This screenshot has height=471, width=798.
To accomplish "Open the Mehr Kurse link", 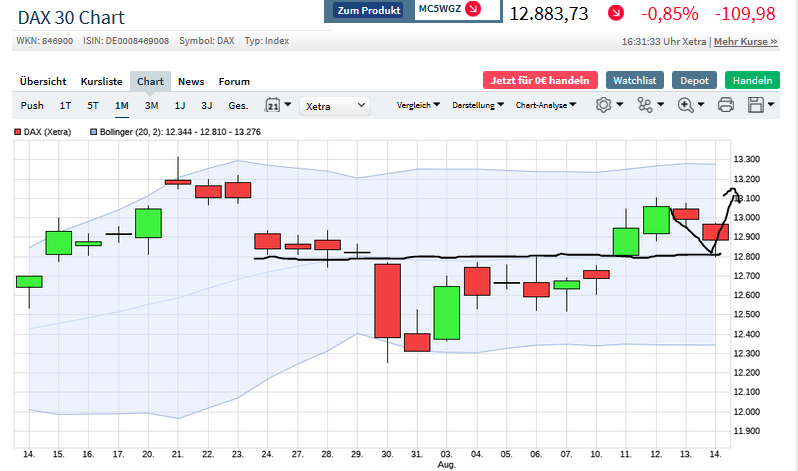I will click(x=746, y=42).
